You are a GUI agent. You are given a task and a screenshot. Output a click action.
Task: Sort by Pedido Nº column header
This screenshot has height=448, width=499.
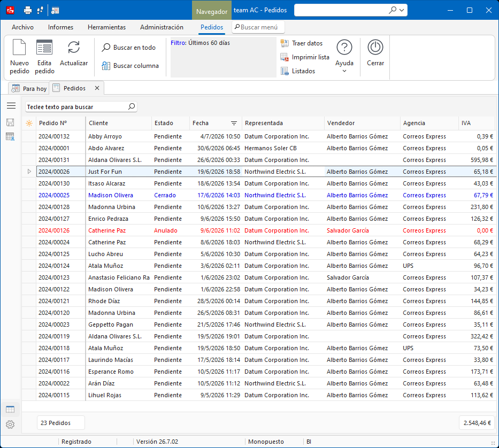(61, 123)
